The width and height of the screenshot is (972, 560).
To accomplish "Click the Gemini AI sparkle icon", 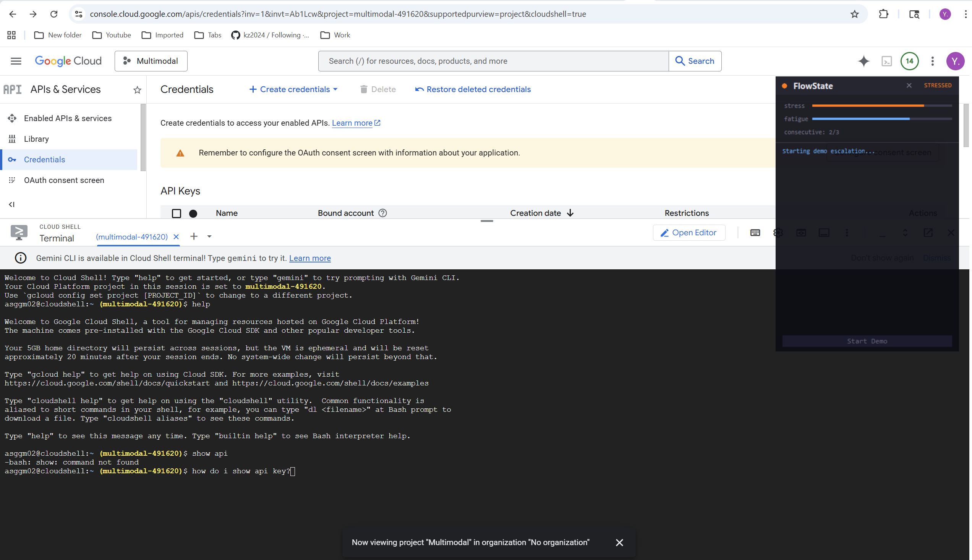I will [863, 61].
